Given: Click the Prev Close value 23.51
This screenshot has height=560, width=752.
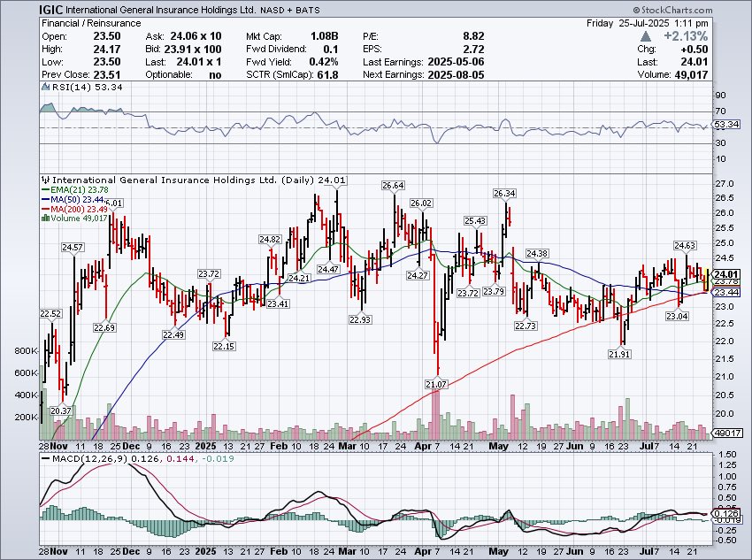Looking at the screenshot, I should pos(107,75).
